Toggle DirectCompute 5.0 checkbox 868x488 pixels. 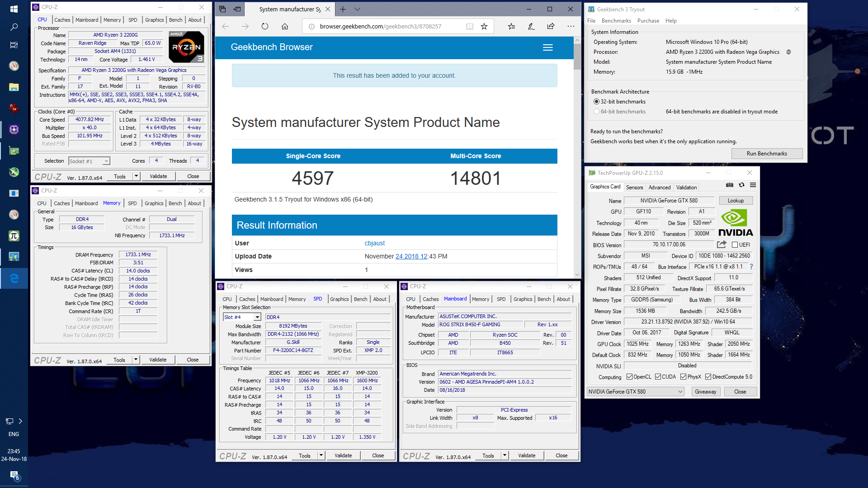click(708, 377)
